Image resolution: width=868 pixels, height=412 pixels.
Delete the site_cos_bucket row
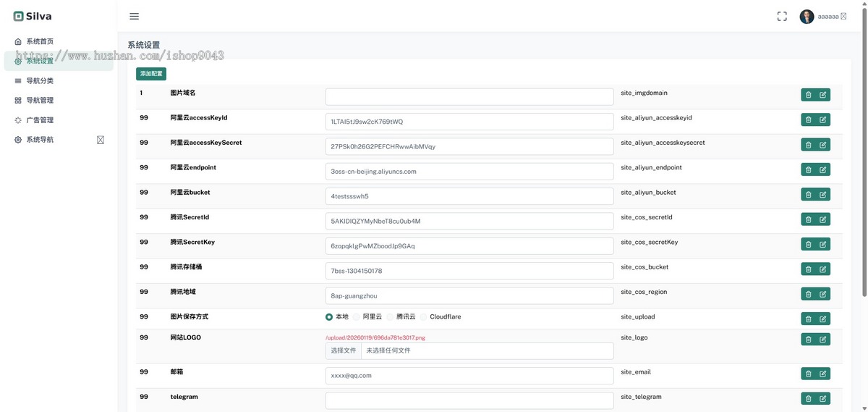pos(808,269)
